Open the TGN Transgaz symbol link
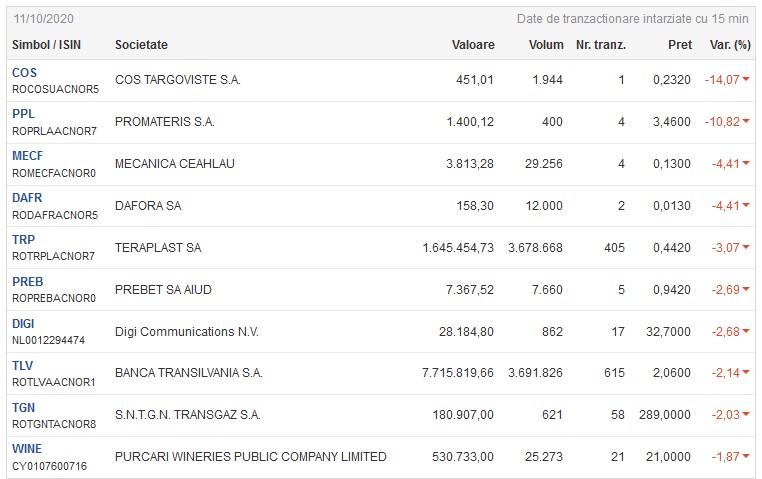The width and height of the screenshot is (762, 479). pos(24,408)
